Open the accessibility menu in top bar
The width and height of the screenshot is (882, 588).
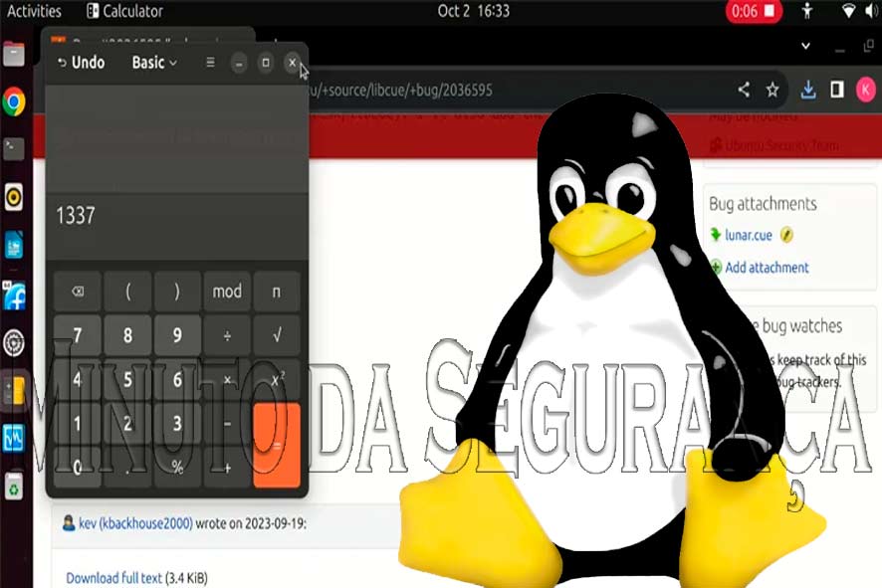(807, 11)
